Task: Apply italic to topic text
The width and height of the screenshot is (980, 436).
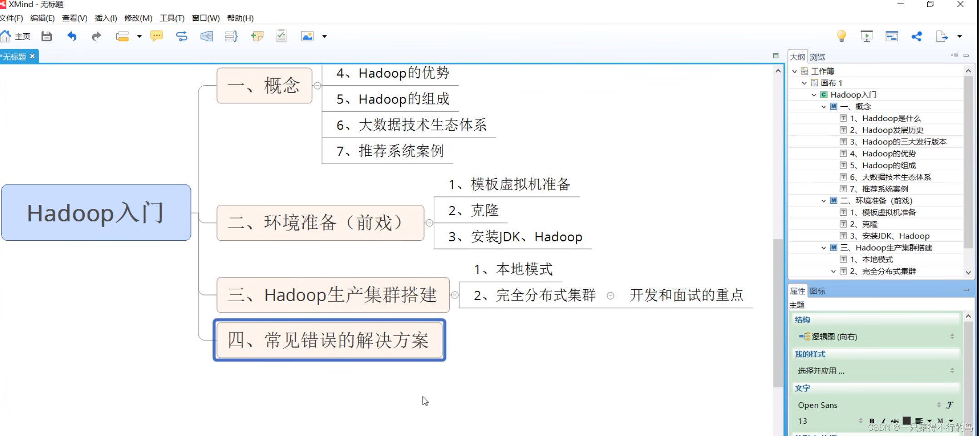Action: (883, 421)
